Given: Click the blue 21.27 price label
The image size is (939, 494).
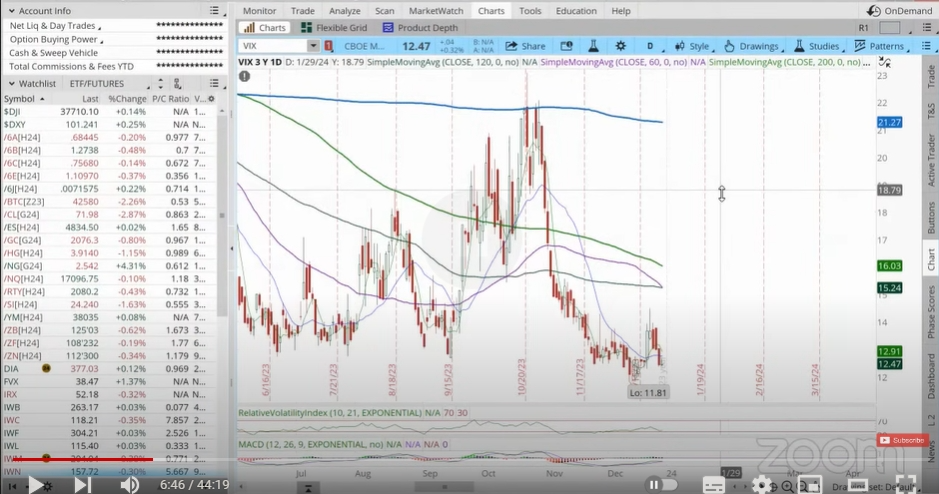Looking at the screenshot, I should 889,122.
